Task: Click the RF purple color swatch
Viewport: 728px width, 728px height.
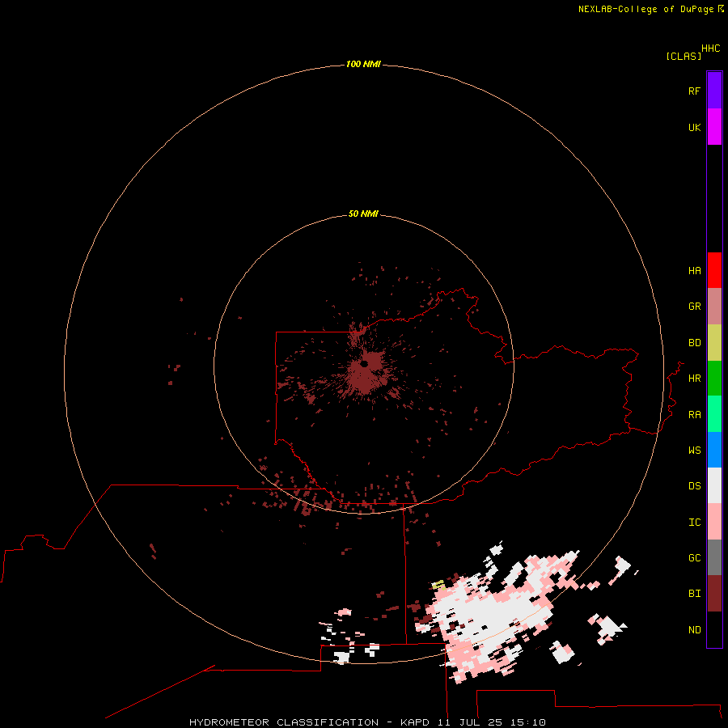Action: 714,91
